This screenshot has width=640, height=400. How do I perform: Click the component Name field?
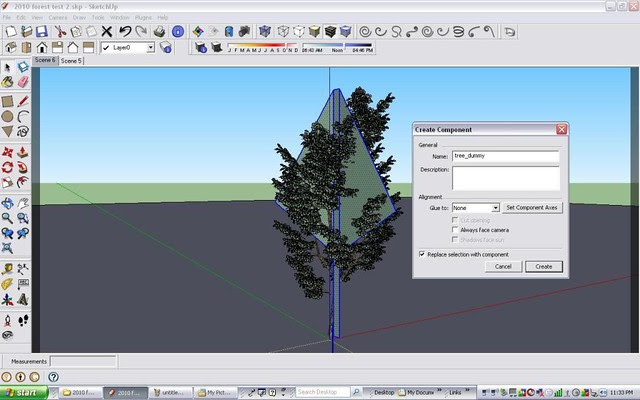[505, 156]
